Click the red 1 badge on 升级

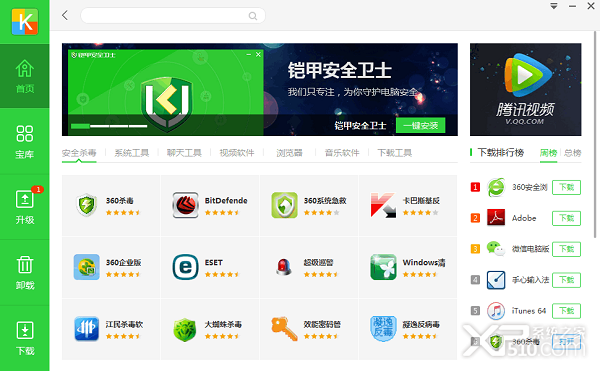38,189
